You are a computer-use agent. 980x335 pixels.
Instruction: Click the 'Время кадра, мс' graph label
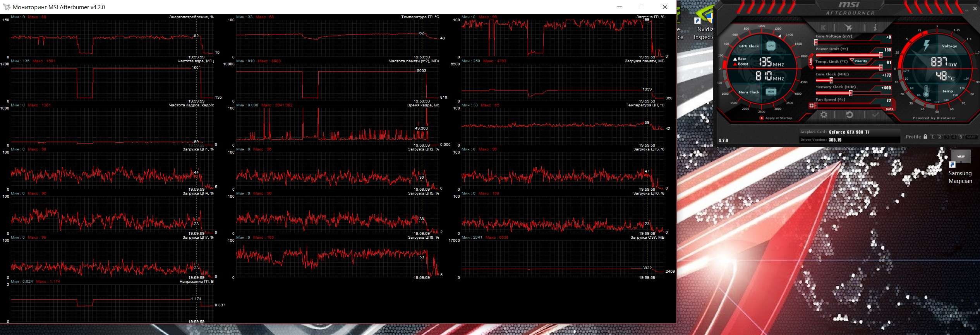[x=423, y=105]
